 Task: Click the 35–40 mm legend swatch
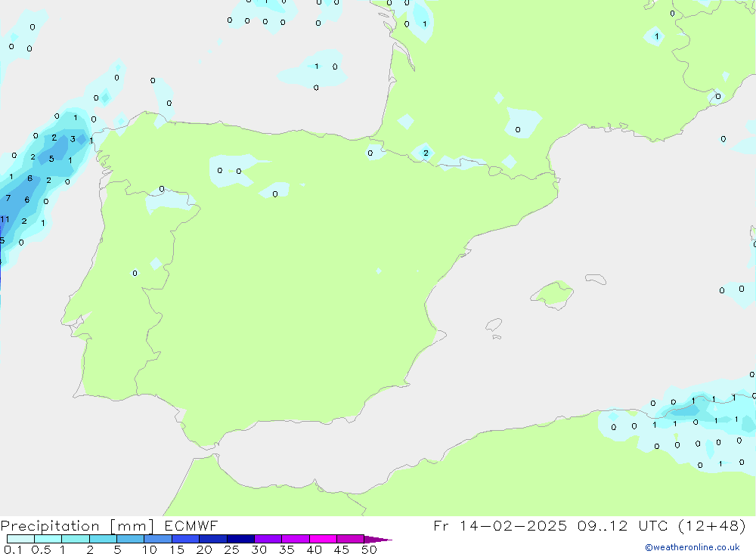(x=296, y=539)
